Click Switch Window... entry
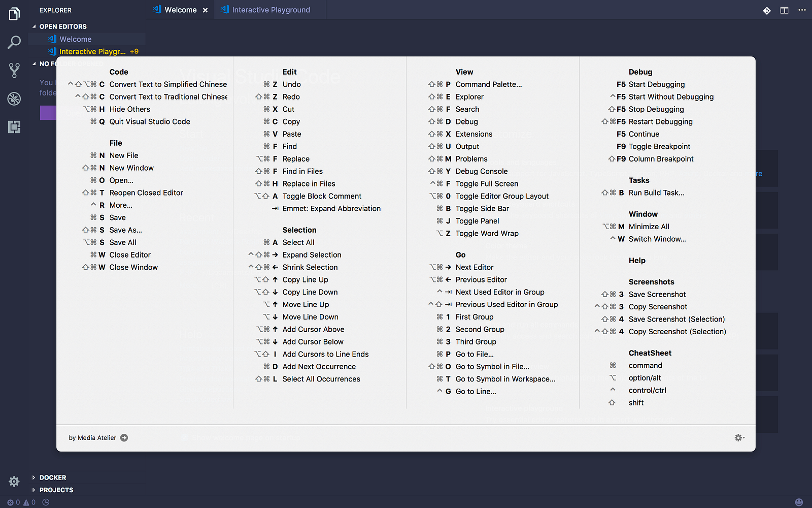 tap(657, 239)
